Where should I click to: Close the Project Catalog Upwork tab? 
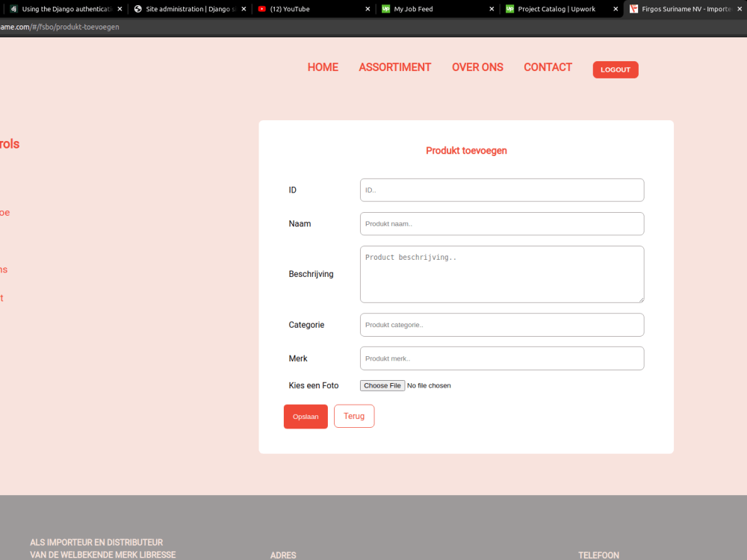click(615, 9)
